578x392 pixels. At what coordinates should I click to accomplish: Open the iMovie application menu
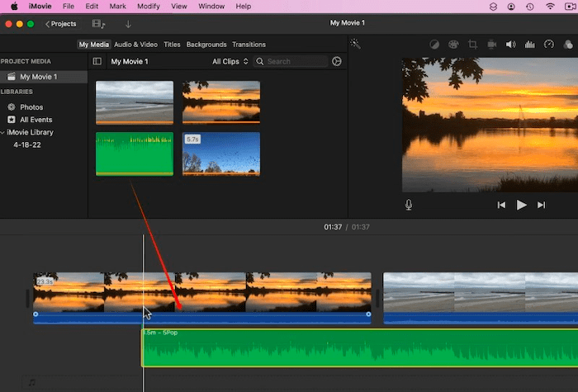pos(40,7)
